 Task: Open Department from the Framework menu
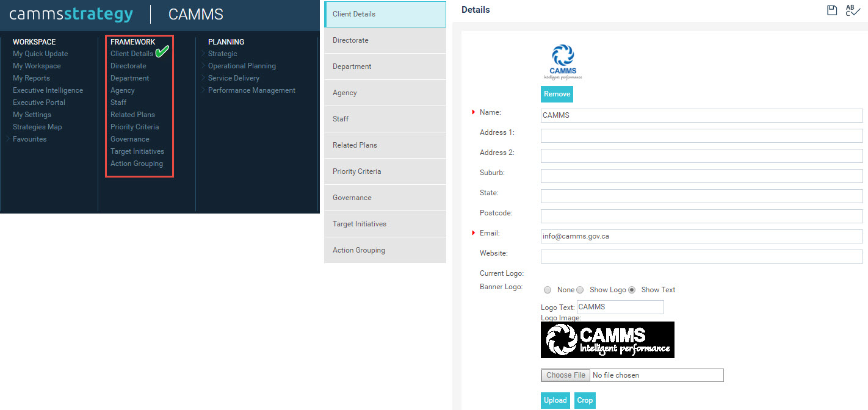(x=129, y=78)
